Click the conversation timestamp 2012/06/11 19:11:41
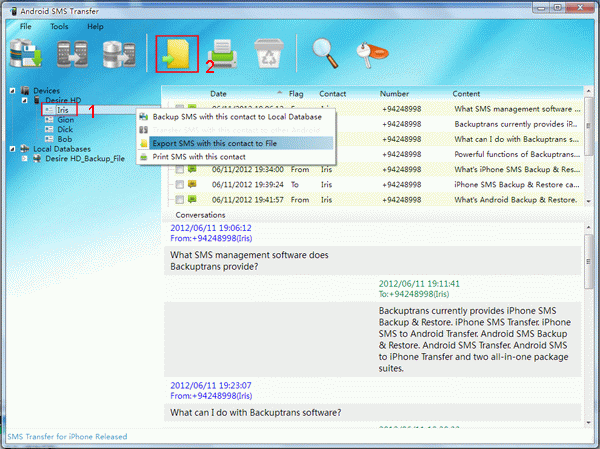The height and width of the screenshot is (449, 600). (x=419, y=284)
